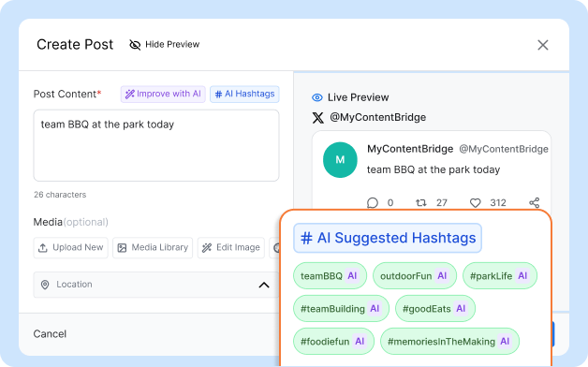The height and width of the screenshot is (367, 588).
Task: Pick the #goodEats hashtag chip
Action: click(435, 309)
